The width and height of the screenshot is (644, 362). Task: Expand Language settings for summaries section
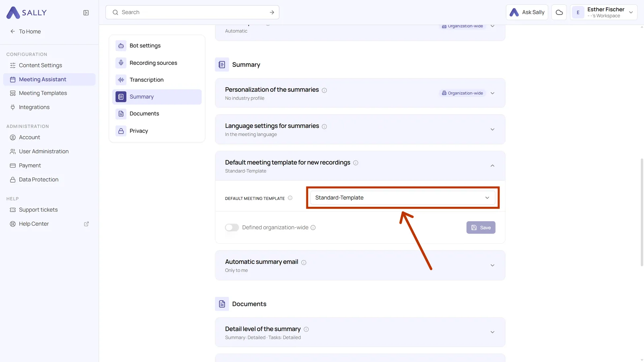point(492,130)
